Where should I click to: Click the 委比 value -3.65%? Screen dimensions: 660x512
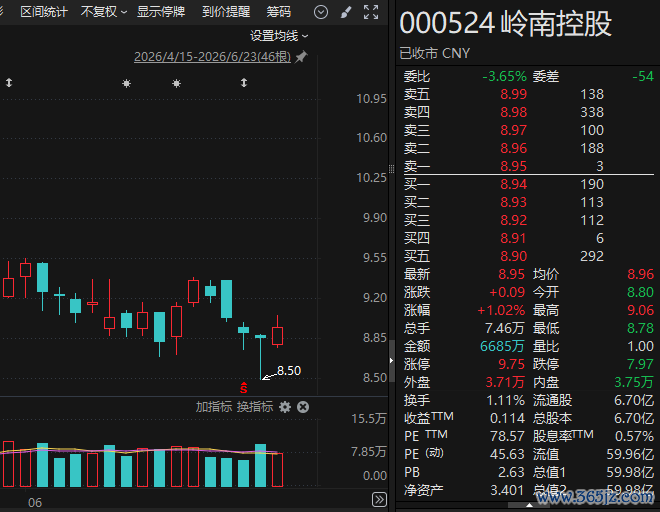[x=504, y=76]
